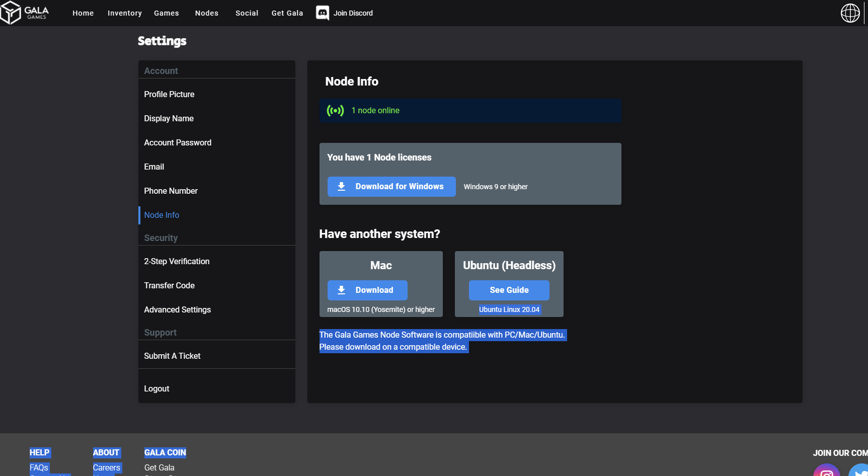Click Logout in the sidebar
The height and width of the screenshot is (476, 868).
pyautogui.click(x=156, y=389)
